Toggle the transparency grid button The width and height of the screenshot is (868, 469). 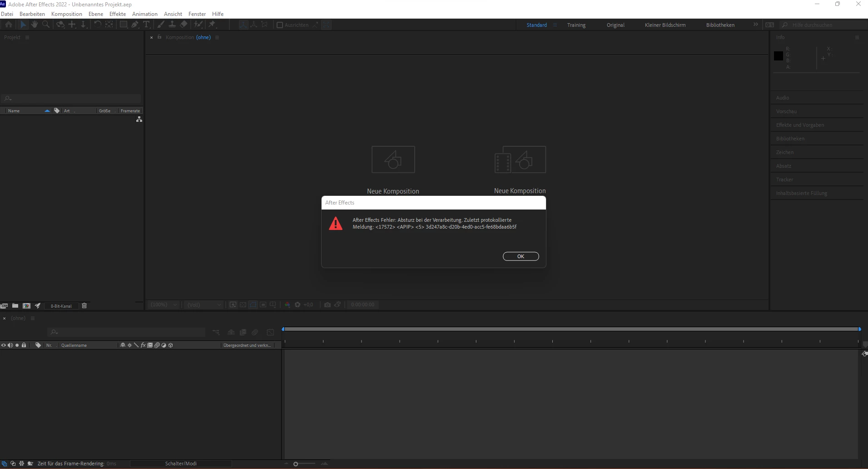click(x=243, y=304)
